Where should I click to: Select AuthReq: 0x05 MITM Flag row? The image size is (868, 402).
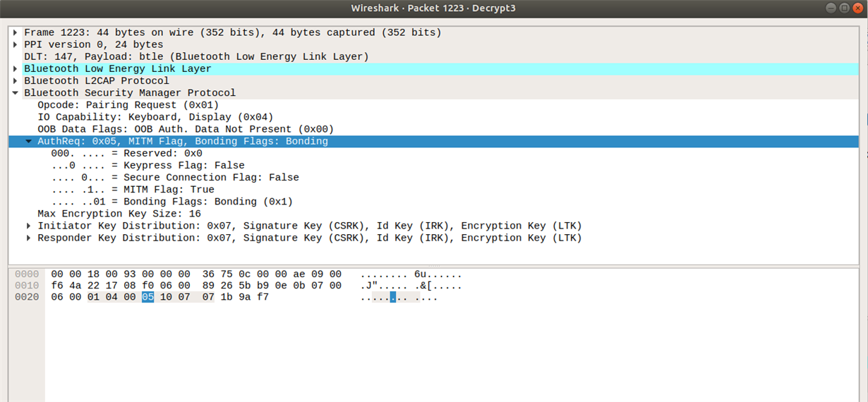434,141
